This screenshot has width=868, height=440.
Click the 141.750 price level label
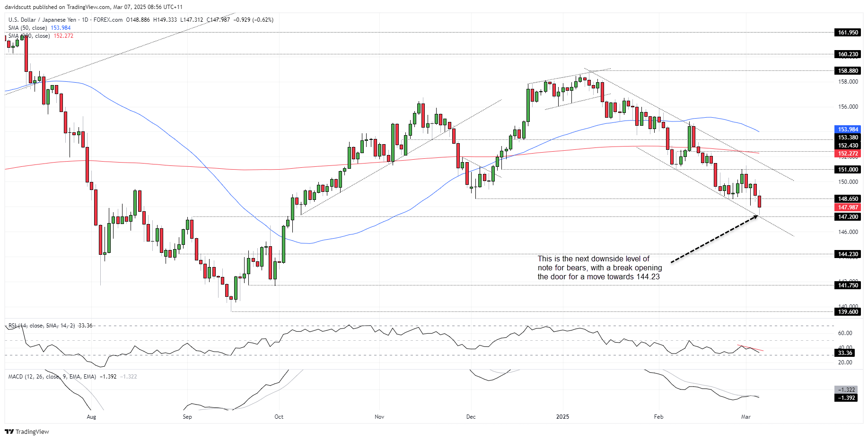(848, 285)
